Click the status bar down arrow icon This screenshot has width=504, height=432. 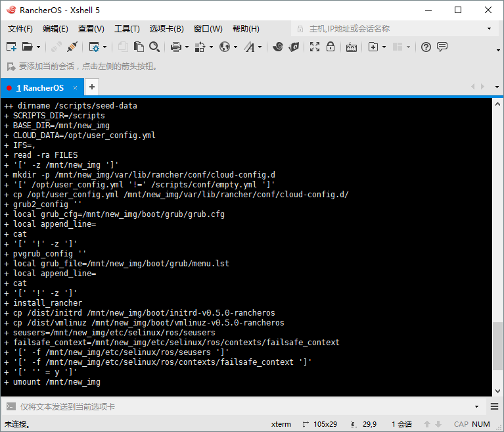[x=438, y=424]
